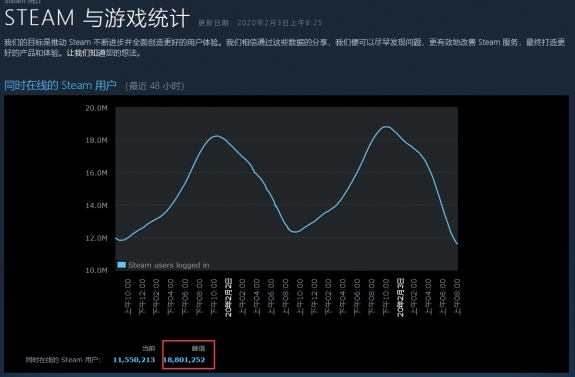Click the 16.0M y-axis label
The width and height of the screenshot is (575, 377).
pos(96,173)
